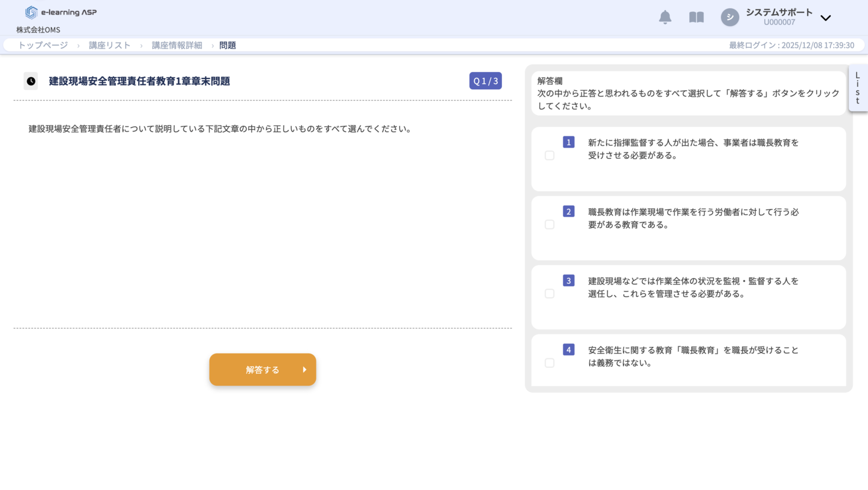Screen dimensions: 868x490
Task: Click the システムサポート user avatar icon
Action: click(x=730, y=17)
